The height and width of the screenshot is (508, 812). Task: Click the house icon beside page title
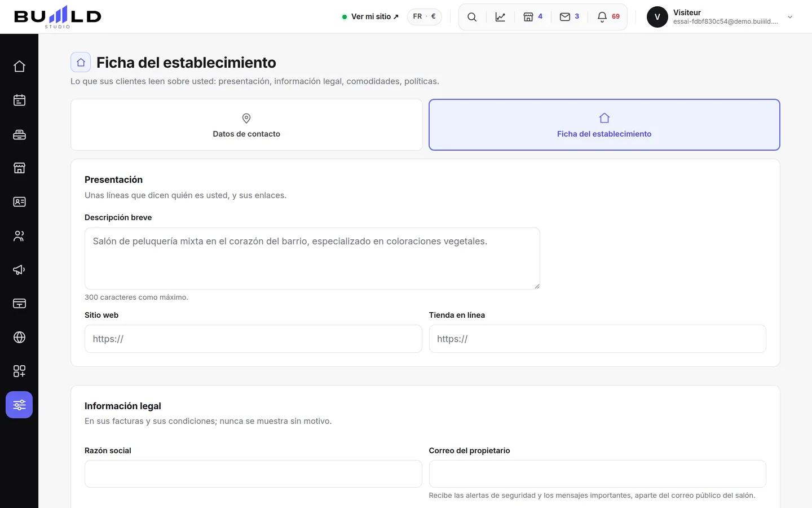click(x=81, y=62)
